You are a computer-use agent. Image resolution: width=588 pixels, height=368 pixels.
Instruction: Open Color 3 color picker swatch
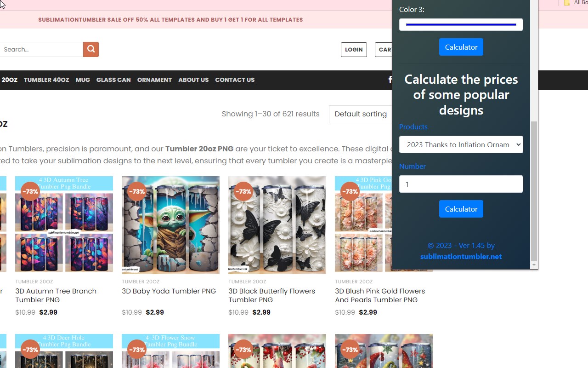point(461,24)
